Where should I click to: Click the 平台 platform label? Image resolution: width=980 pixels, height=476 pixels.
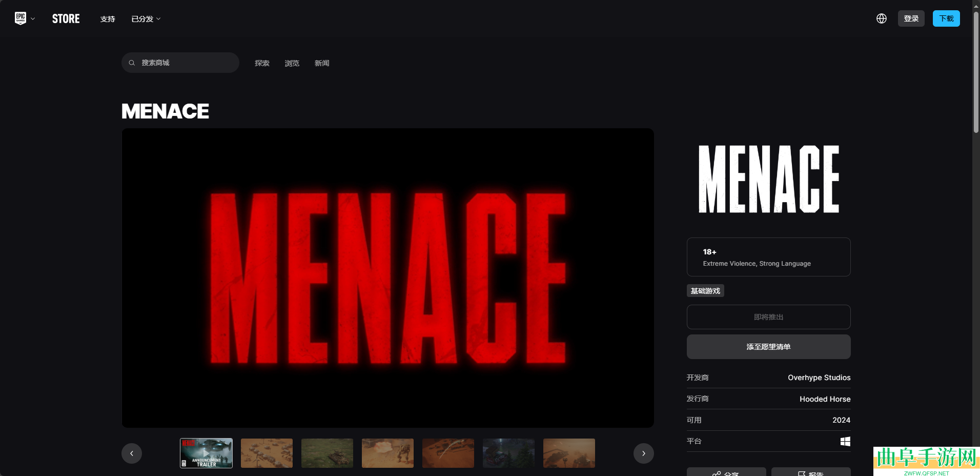point(694,441)
